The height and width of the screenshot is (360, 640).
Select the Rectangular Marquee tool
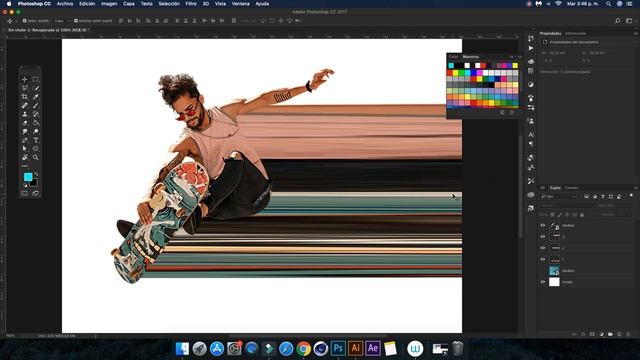pyautogui.click(x=36, y=79)
